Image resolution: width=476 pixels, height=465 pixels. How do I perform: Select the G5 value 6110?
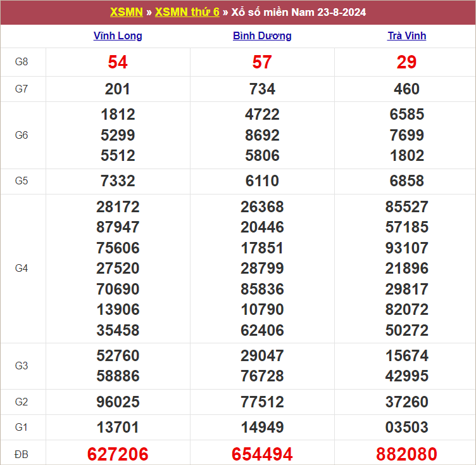[262, 181]
